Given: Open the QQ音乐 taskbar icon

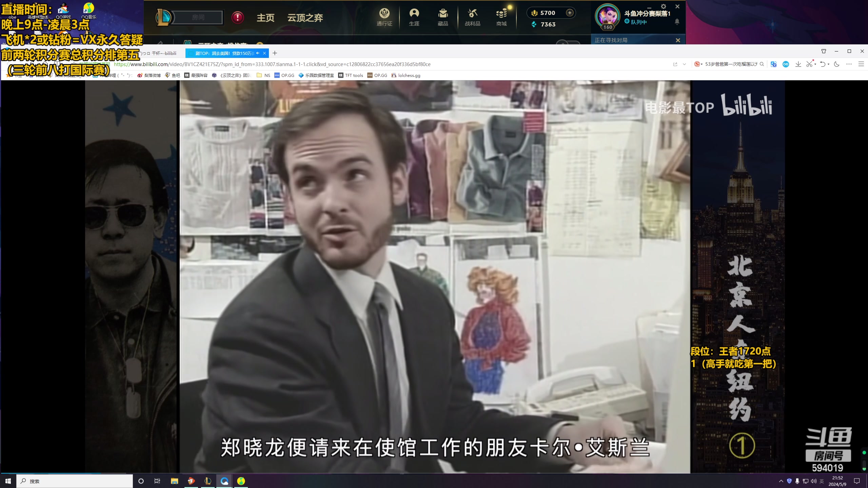Looking at the screenshot, I should point(241,481).
